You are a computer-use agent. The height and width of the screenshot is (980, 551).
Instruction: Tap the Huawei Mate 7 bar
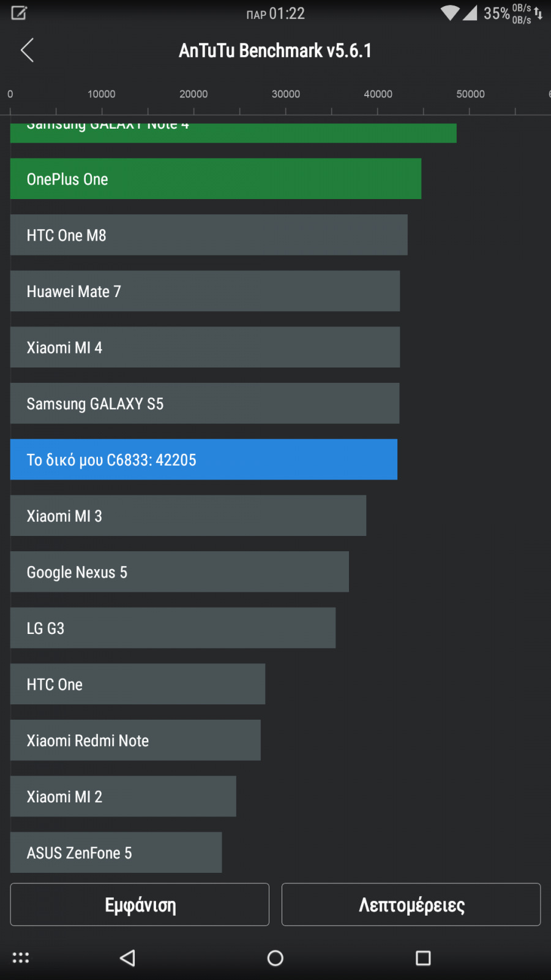[x=205, y=291]
